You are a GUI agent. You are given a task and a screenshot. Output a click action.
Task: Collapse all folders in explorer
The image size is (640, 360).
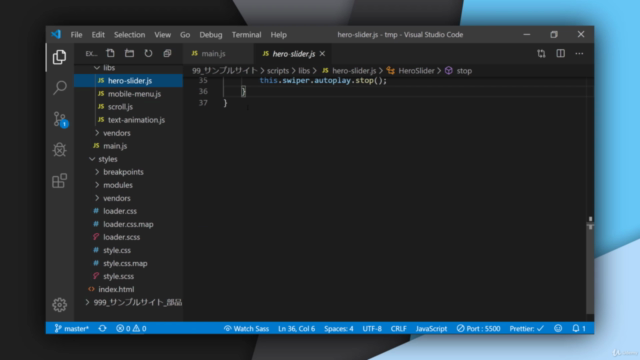167,53
